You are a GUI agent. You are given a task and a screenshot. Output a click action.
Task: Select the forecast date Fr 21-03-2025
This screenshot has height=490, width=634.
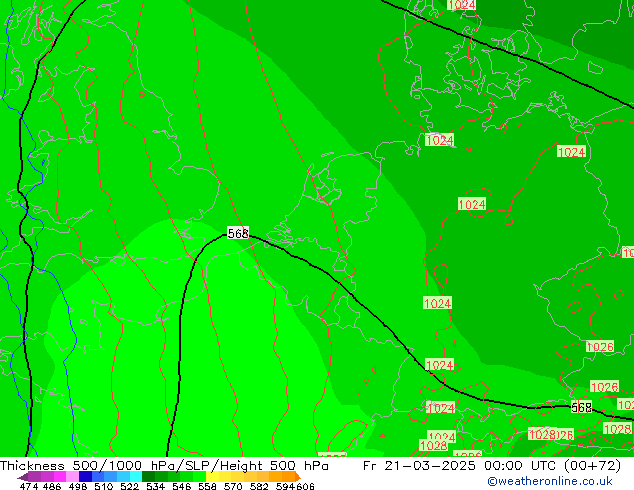point(419,466)
